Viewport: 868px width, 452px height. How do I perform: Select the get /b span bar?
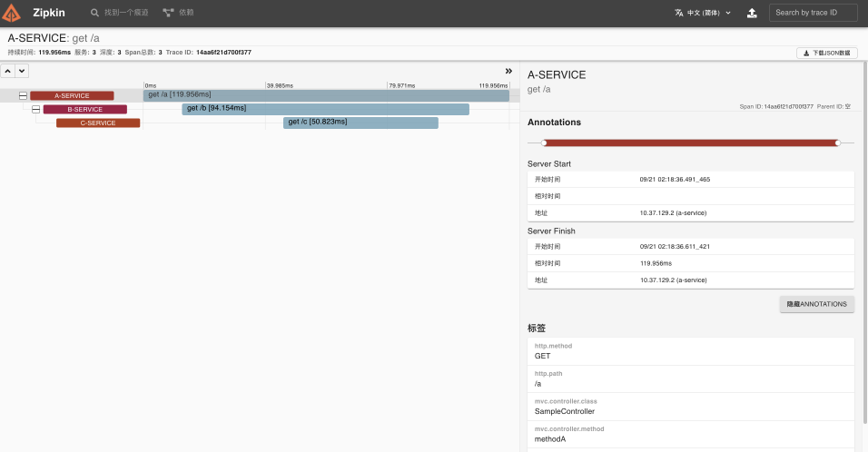tap(325, 109)
